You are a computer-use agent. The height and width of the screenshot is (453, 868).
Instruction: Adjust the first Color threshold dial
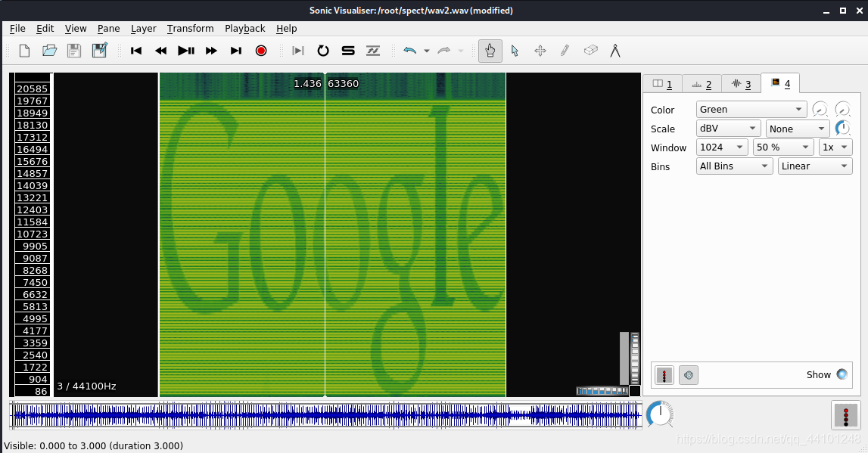coord(820,110)
